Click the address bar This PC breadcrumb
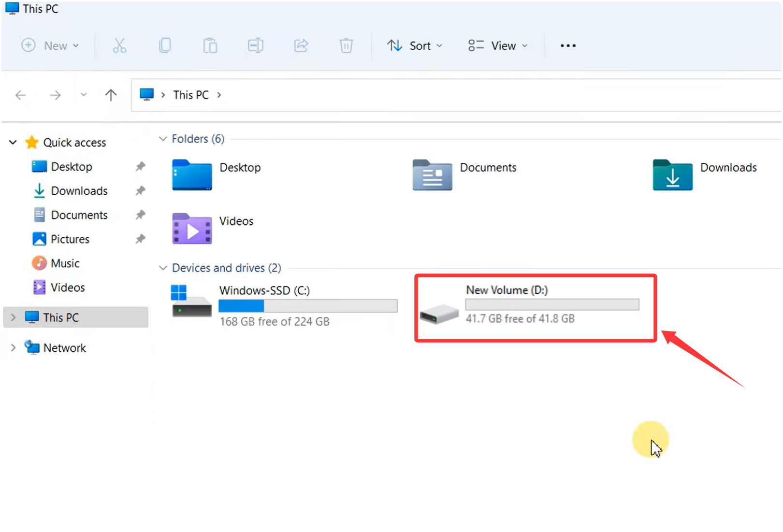 pos(191,95)
